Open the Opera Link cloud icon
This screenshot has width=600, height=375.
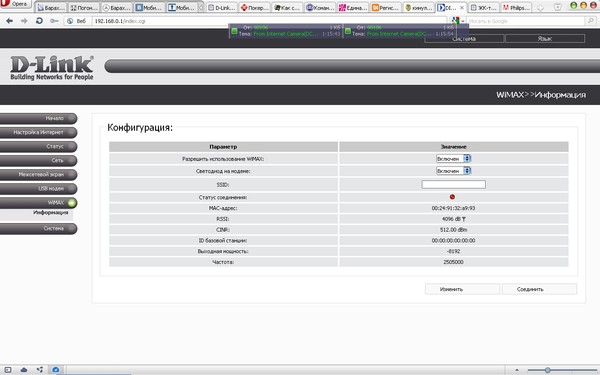pyautogui.click(x=24, y=370)
